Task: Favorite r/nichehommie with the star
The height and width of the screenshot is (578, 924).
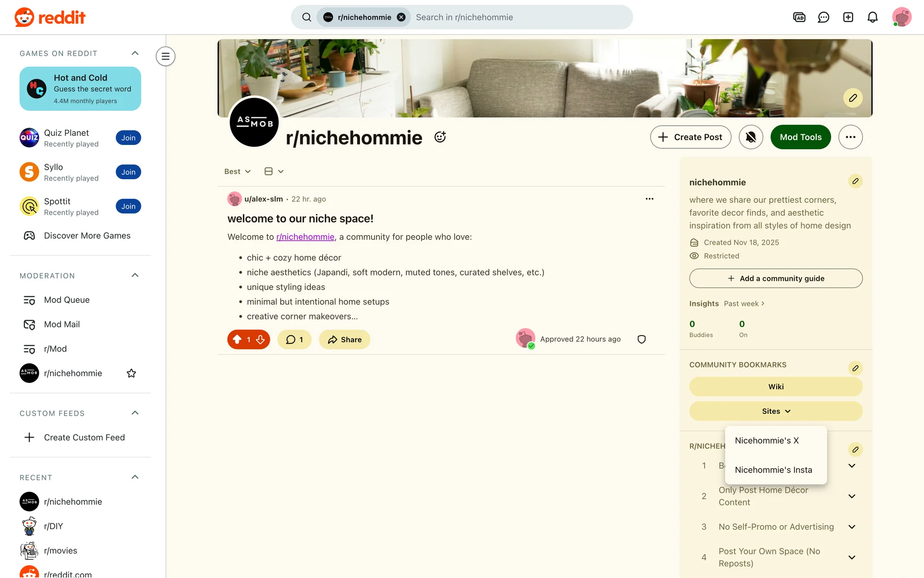Action: (131, 373)
